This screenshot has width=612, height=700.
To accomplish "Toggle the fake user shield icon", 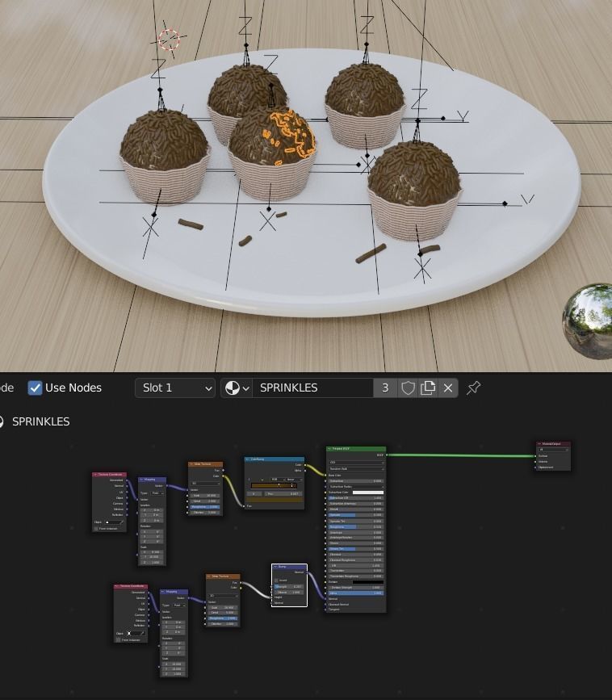I will pyautogui.click(x=408, y=388).
